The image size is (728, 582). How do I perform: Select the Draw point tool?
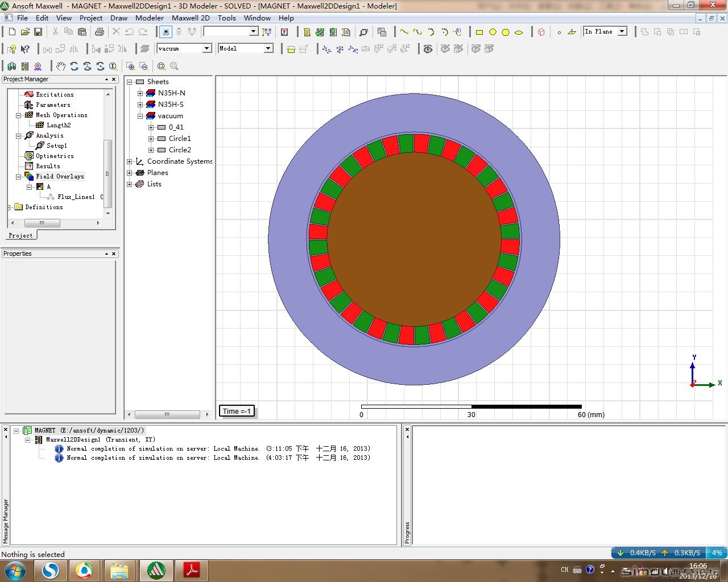pos(559,32)
